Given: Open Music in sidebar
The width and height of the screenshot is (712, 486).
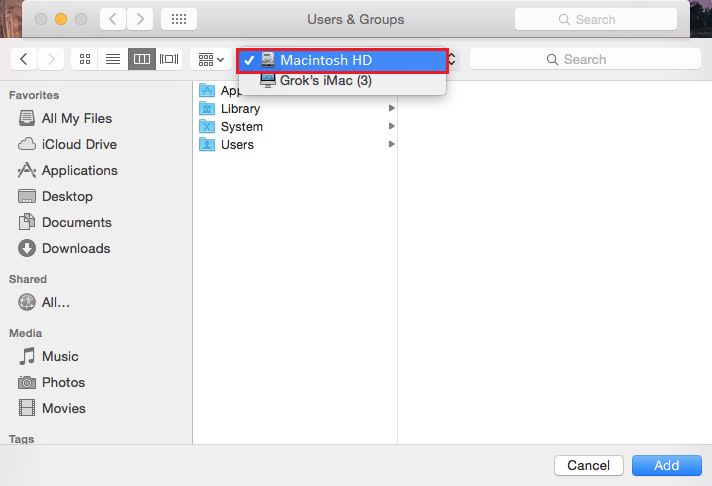Looking at the screenshot, I should click(48, 356).
